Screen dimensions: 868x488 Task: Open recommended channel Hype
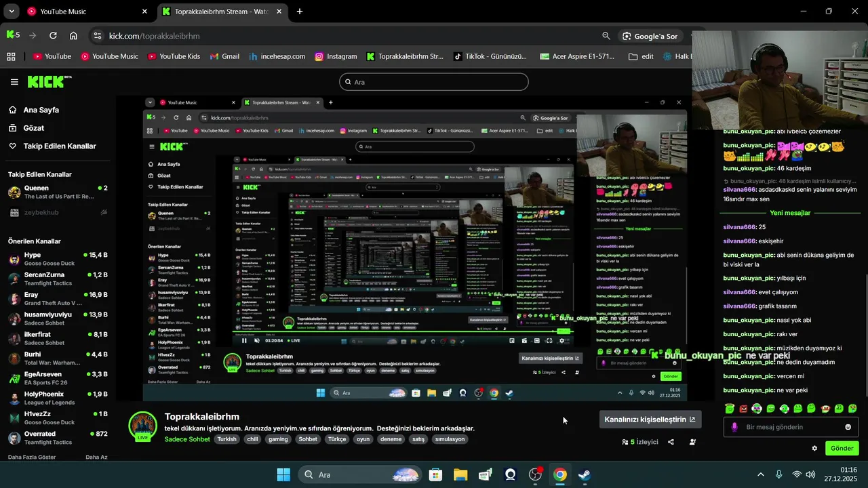point(58,260)
